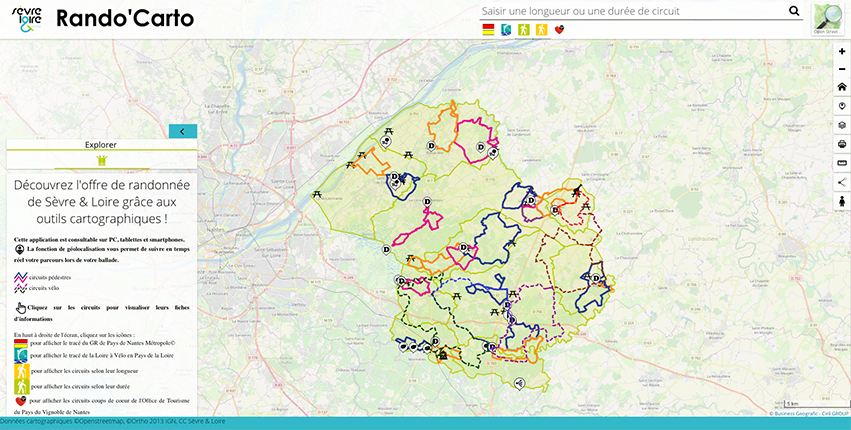Viewport: 851px width, 430px height.
Task: Activate the geolocation pin tool
Action: (x=841, y=106)
